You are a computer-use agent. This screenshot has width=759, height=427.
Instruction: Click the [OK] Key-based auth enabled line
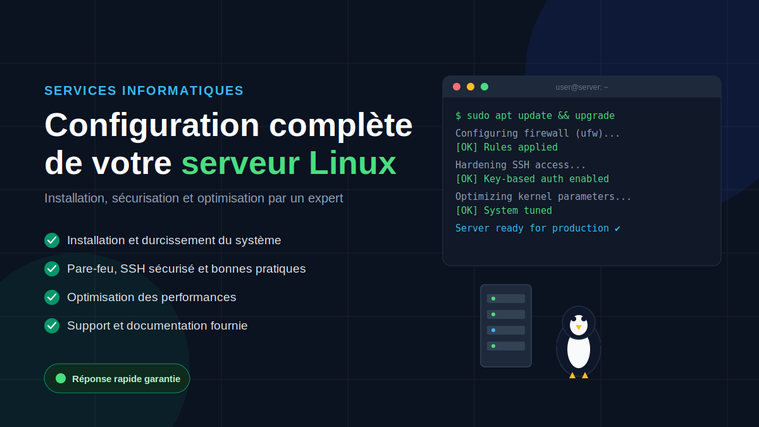pyautogui.click(x=532, y=179)
